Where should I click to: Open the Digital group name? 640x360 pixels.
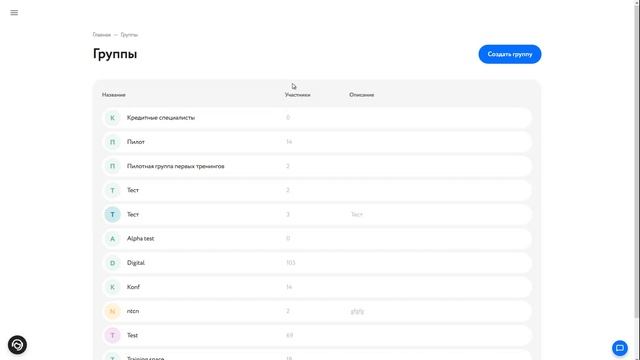coord(136,263)
